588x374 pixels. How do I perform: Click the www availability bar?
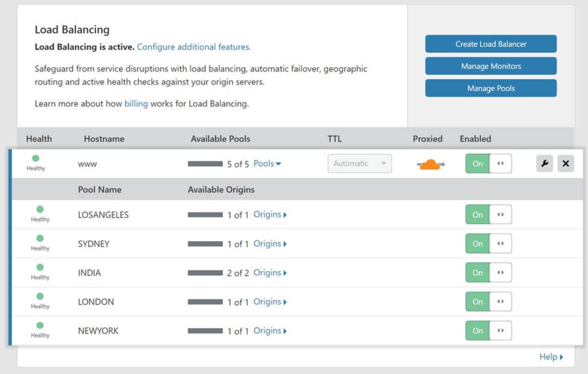click(205, 164)
